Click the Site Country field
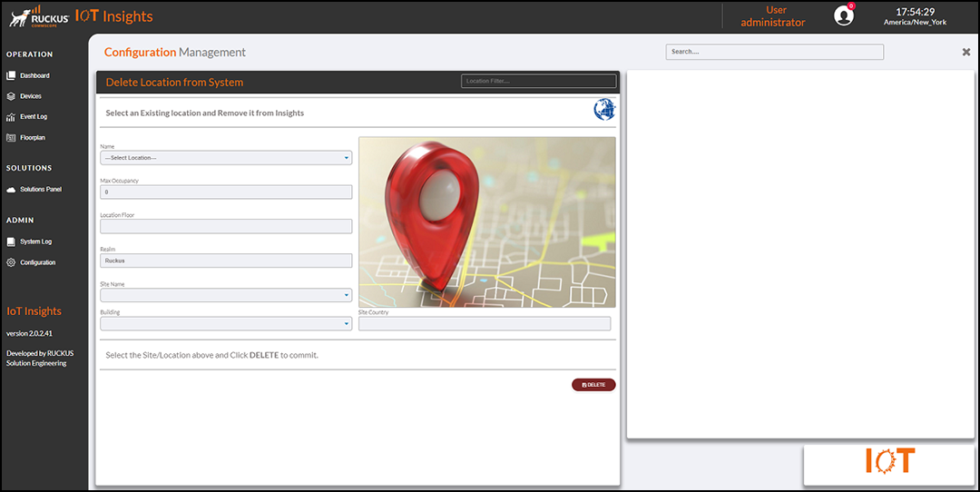980x492 pixels. tap(485, 324)
